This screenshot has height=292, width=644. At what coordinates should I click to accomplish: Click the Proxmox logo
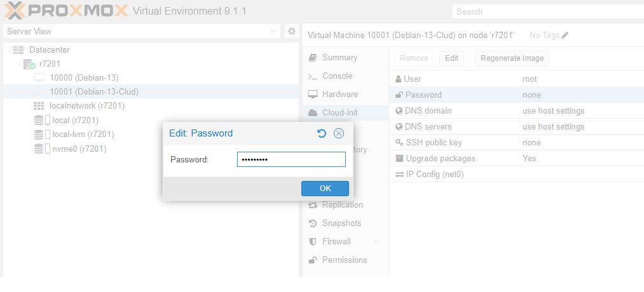click(x=65, y=11)
